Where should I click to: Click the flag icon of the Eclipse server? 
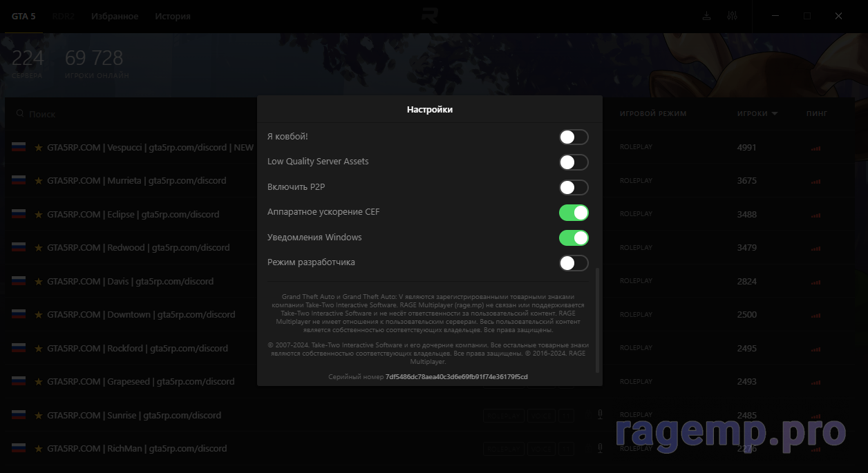(x=19, y=214)
